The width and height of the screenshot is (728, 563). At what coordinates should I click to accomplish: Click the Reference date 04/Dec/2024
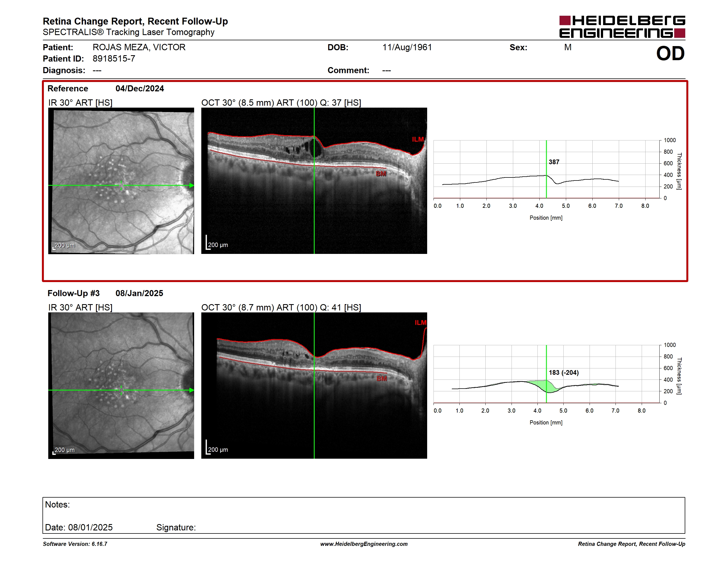click(x=140, y=88)
